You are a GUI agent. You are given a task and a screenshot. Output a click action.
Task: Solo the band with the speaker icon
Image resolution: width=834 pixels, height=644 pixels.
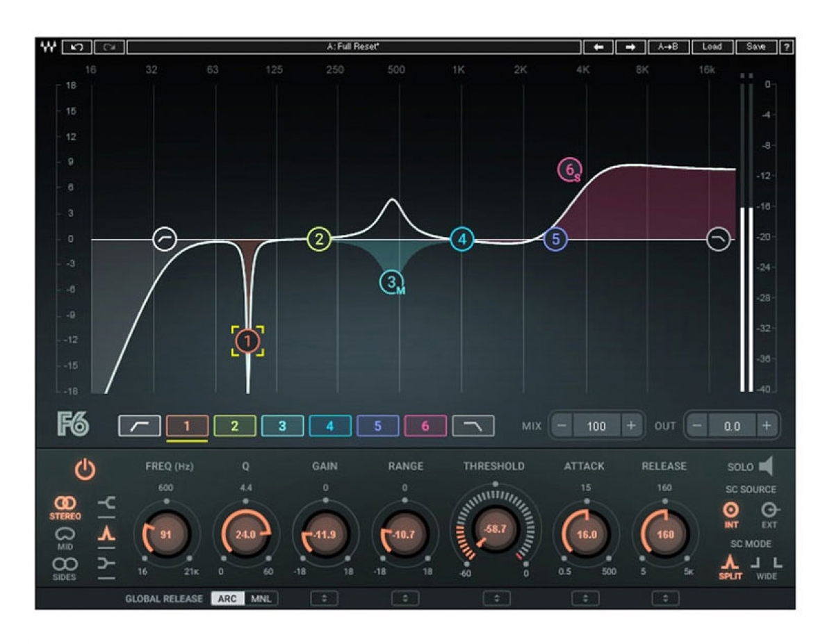tap(765, 466)
